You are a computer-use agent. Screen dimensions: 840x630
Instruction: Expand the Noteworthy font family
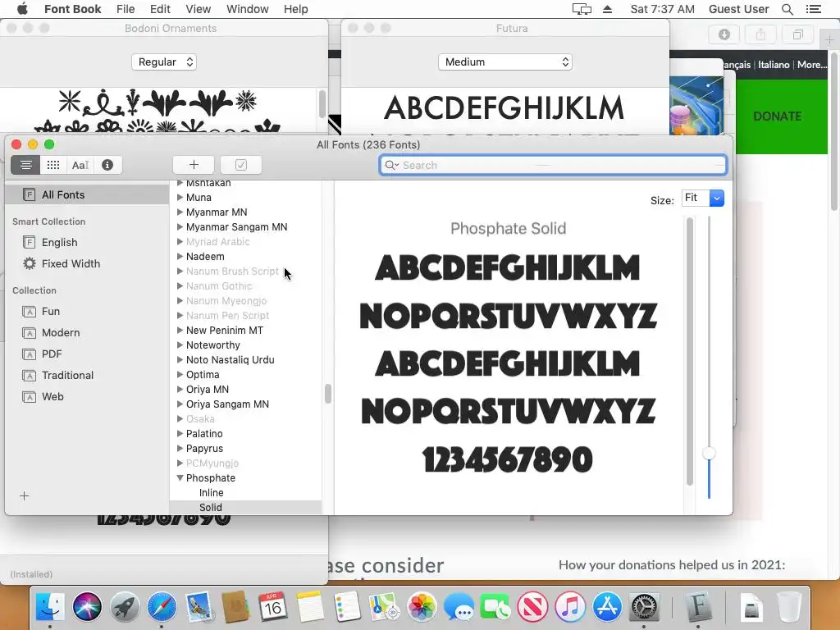(x=180, y=345)
